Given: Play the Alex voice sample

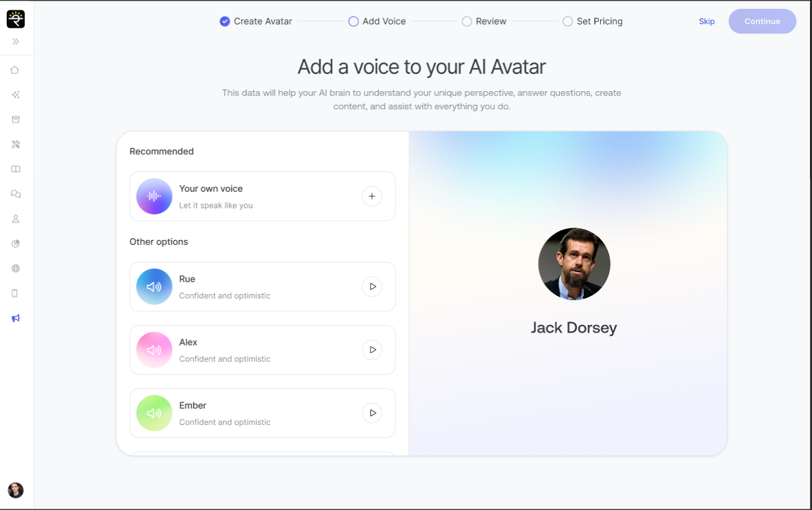Looking at the screenshot, I should pyautogui.click(x=372, y=350).
